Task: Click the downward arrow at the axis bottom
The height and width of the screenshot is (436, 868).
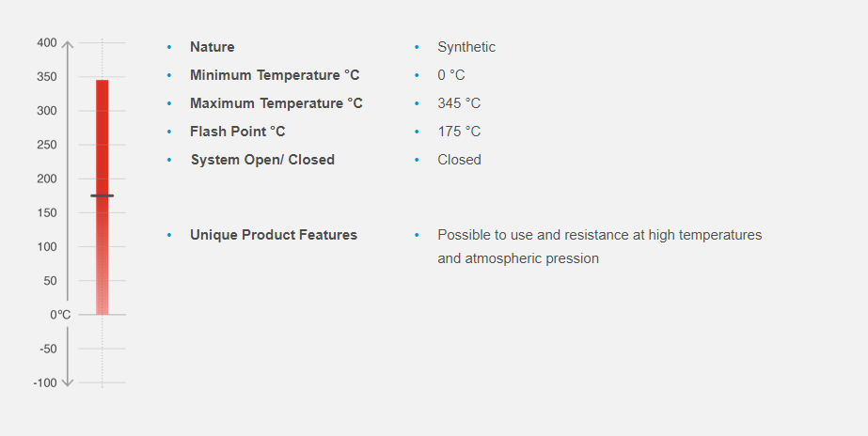Action: click(x=67, y=381)
